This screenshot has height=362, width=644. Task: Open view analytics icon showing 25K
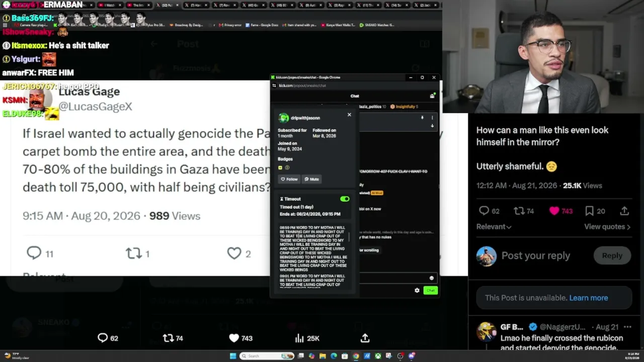point(299,338)
